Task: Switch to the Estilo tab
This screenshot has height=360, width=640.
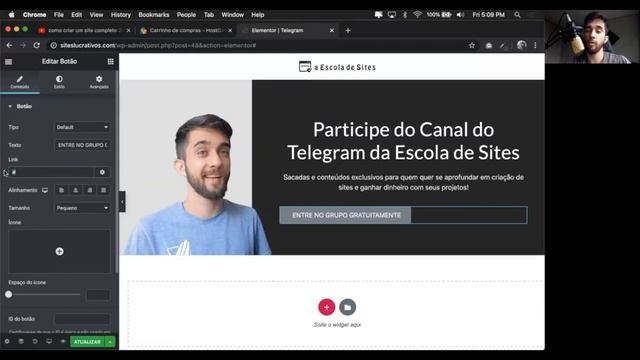Action: (x=59, y=82)
